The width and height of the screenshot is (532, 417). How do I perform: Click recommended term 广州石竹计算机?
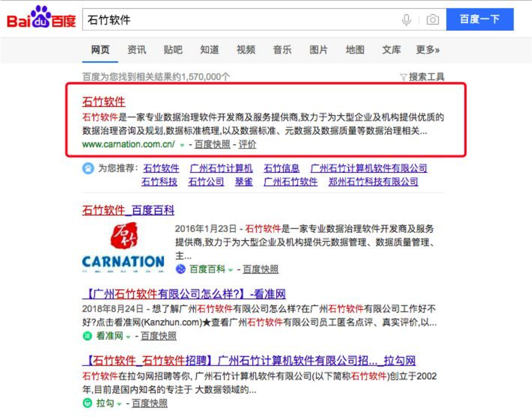coord(221,168)
